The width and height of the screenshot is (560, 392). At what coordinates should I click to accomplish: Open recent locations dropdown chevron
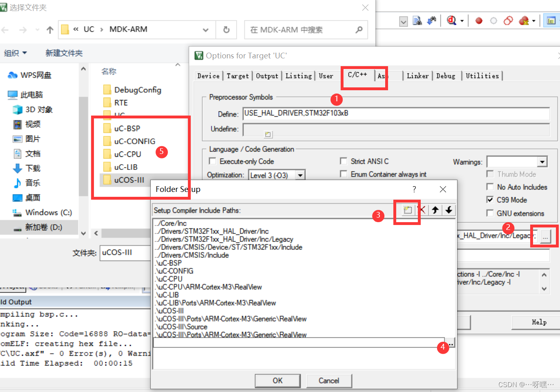click(37, 30)
